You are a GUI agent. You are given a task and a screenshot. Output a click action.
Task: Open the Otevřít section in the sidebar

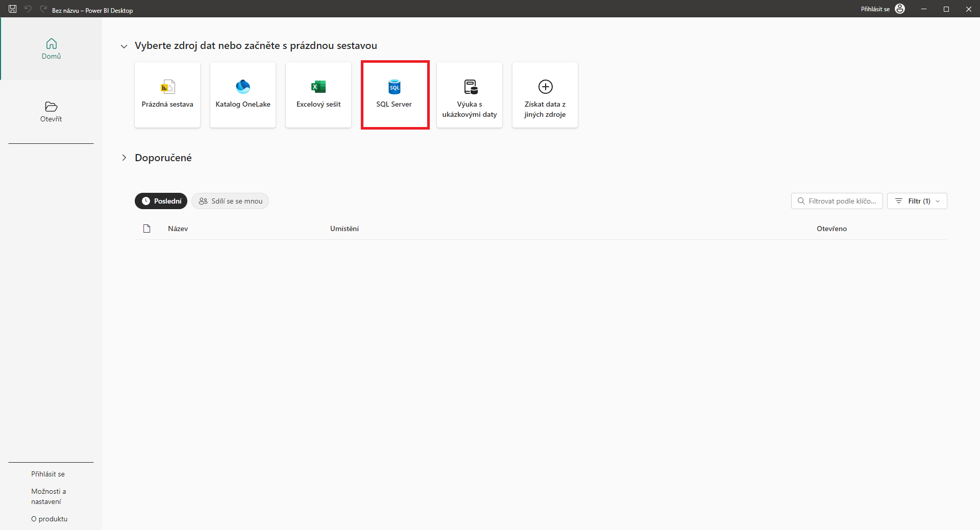pyautogui.click(x=51, y=112)
